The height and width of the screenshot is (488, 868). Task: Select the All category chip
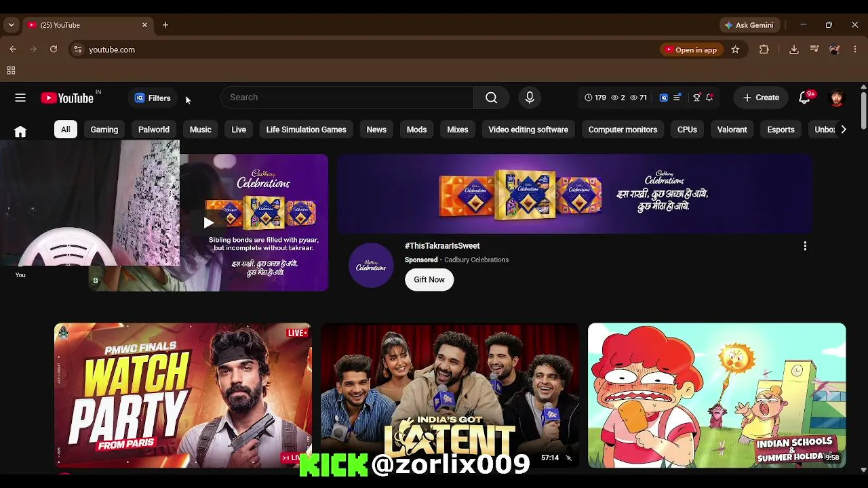[66, 129]
